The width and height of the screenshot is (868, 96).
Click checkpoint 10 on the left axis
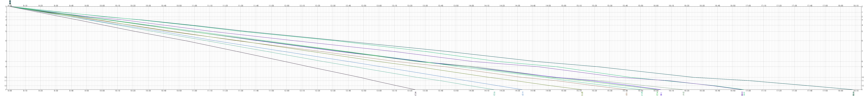pyautogui.click(x=5, y=77)
